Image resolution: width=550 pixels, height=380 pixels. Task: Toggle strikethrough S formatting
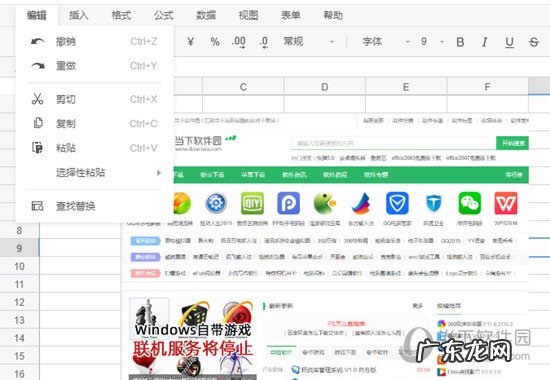click(x=534, y=42)
